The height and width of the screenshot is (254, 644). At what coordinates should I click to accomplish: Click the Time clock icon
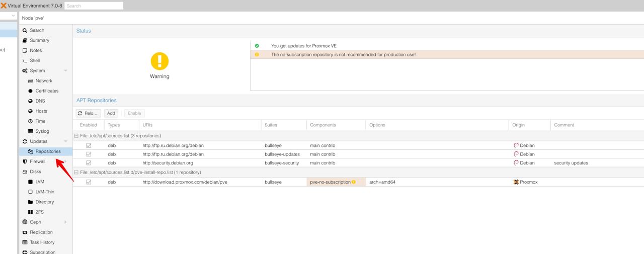[x=30, y=121]
